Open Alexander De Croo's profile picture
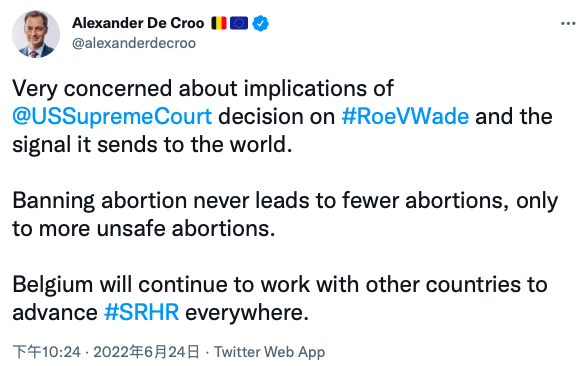Screen dimensions: 587x366 (x=36, y=34)
